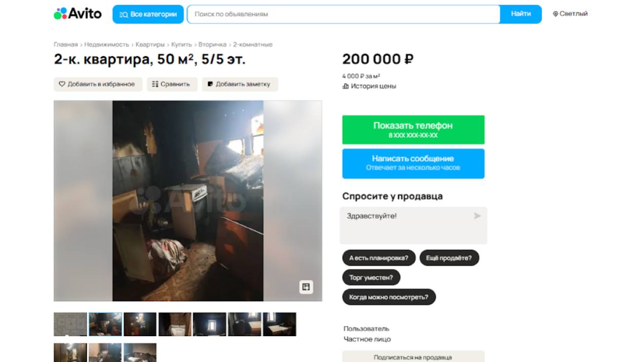
Task: Send the message with the arrow icon
Action: tap(477, 216)
